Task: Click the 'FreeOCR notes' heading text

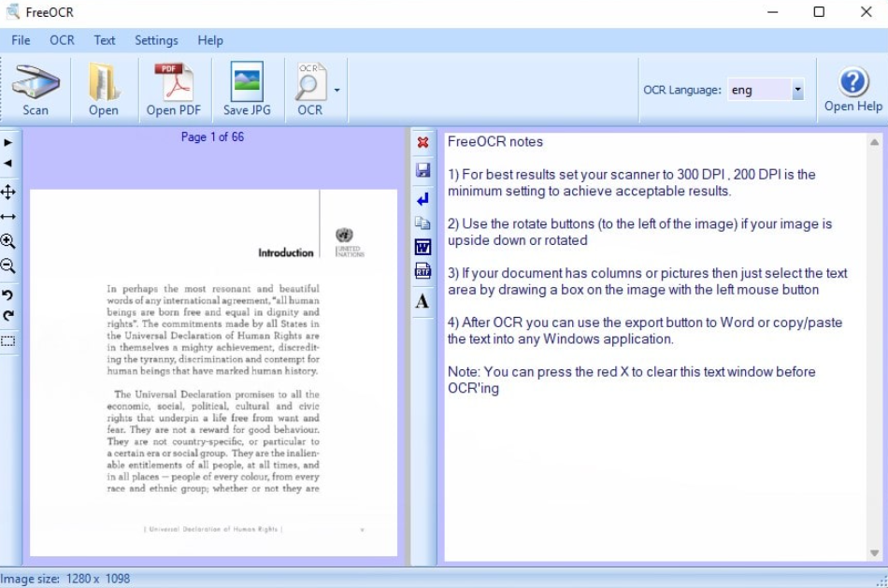Action: point(495,141)
